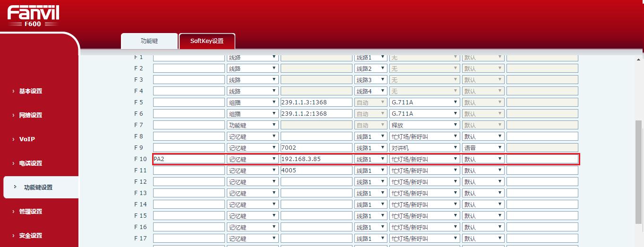Open the F 9 语音 media dropdown
The image size is (644, 247).
(x=483, y=148)
